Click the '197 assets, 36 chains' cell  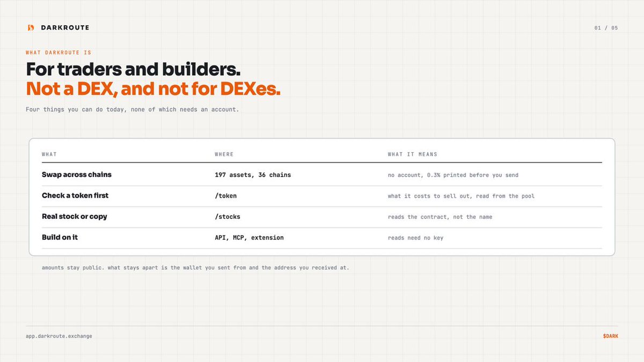click(x=253, y=175)
